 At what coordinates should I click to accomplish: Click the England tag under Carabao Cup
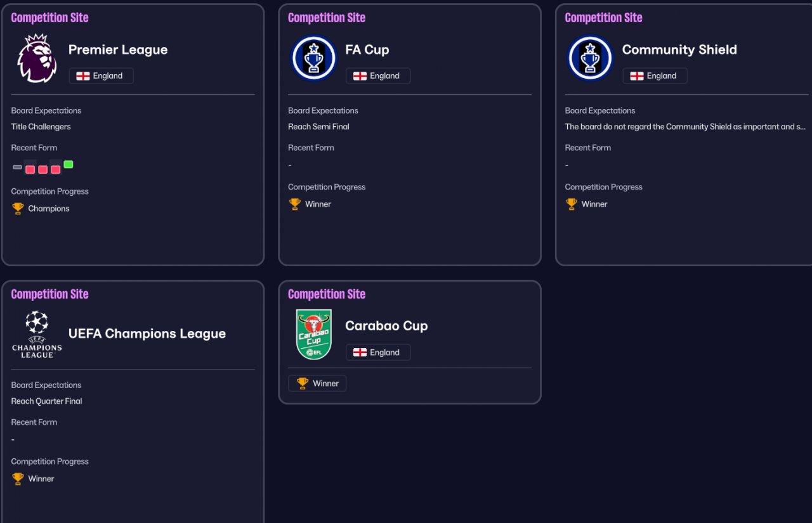coord(377,352)
